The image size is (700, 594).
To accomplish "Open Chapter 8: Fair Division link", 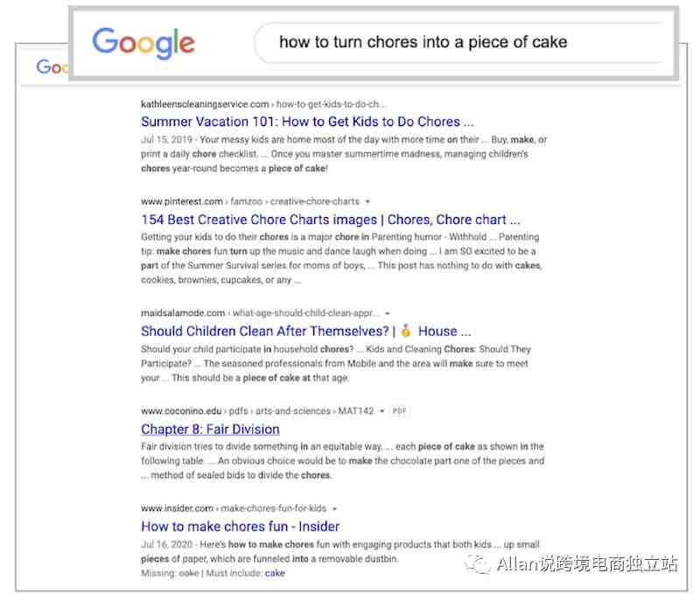I will tap(210, 429).
